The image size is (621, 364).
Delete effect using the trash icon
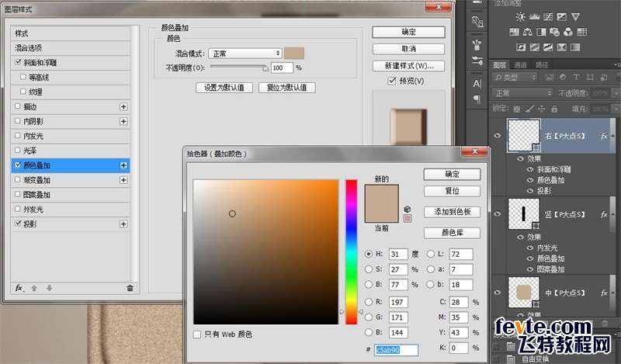click(130, 288)
